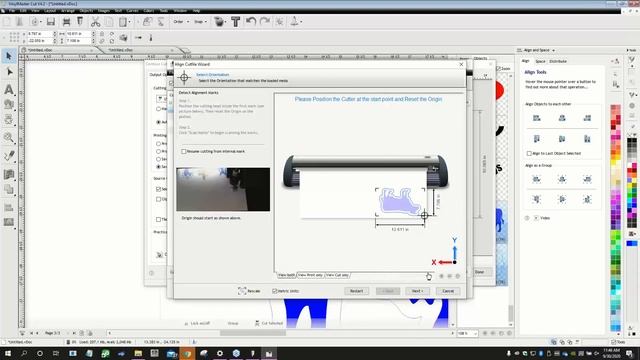Click second-row right align objects icon
The height and width of the screenshot is (360, 640).
(x=587, y=139)
